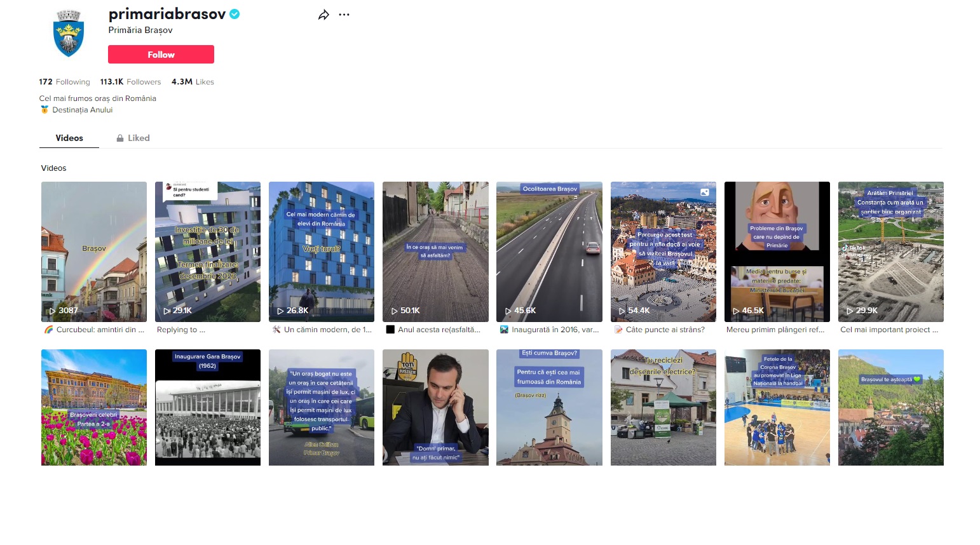Click play icon on 3087-view rainbow video
The width and height of the screenshot is (980, 545).
[52, 311]
